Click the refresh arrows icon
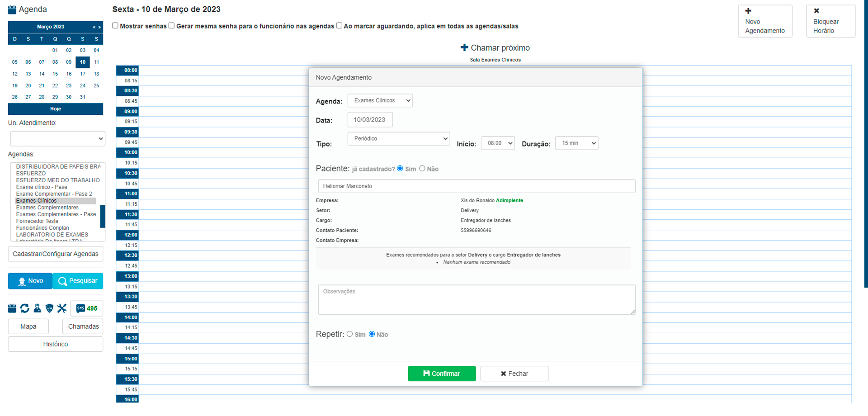868x416 pixels. tap(25, 308)
